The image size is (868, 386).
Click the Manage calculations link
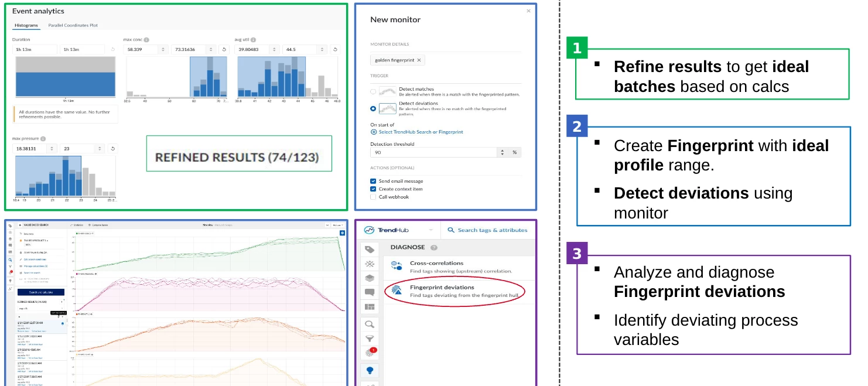[x=35, y=267]
